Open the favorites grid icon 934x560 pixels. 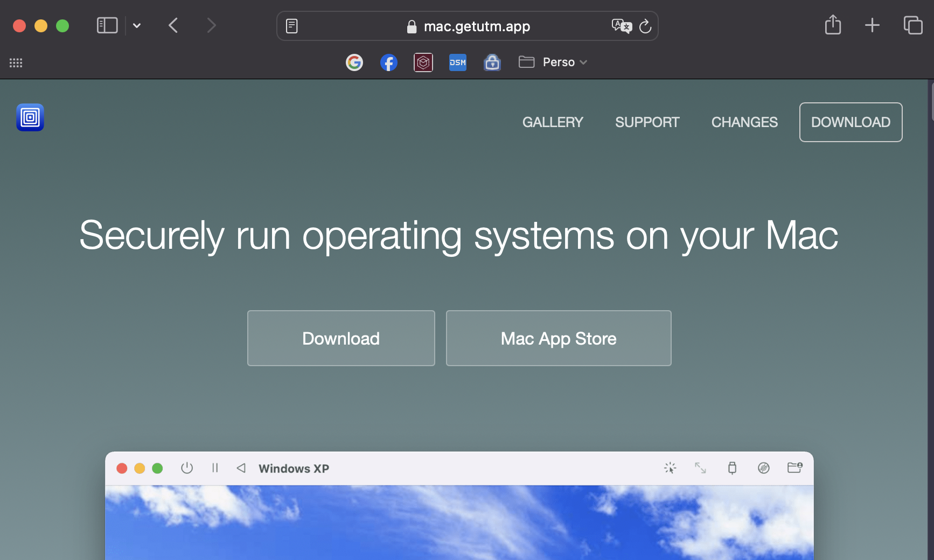click(x=16, y=63)
